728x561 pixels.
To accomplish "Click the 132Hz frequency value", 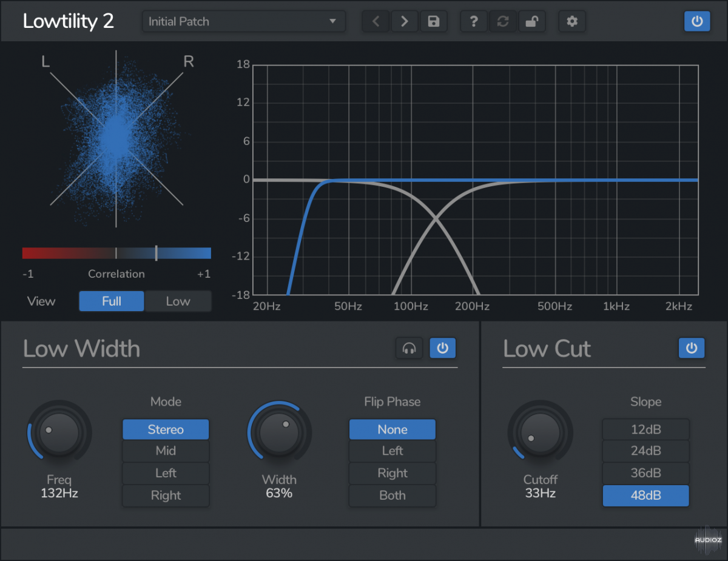I will (x=59, y=493).
